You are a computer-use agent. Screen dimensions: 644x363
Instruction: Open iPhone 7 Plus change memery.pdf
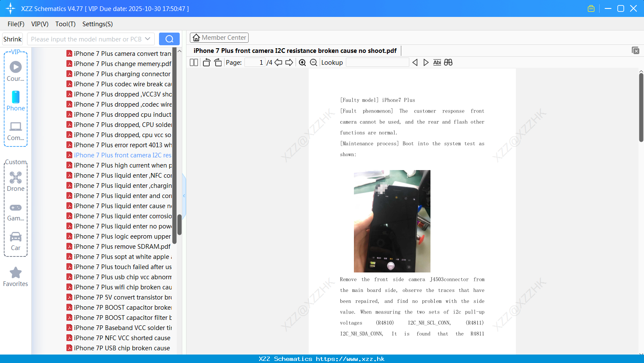point(119,64)
